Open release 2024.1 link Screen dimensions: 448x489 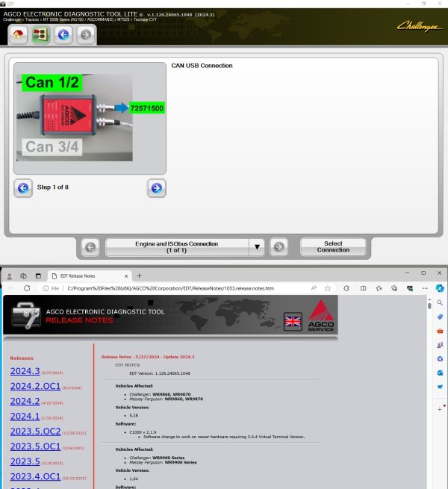click(25, 417)
